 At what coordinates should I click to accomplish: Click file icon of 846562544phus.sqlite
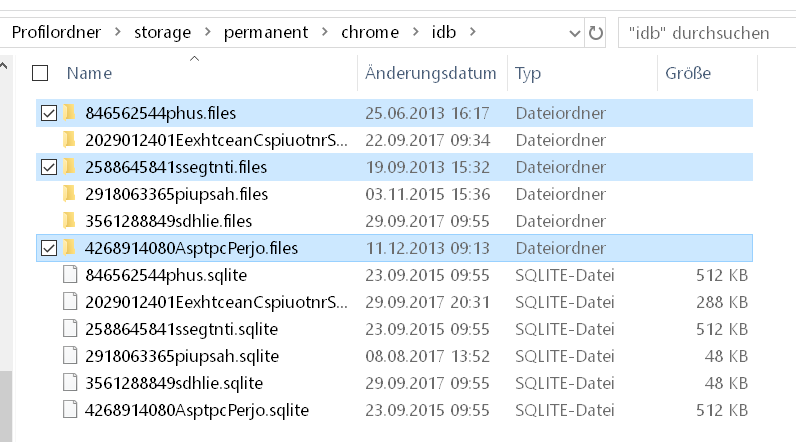[70, 274]
